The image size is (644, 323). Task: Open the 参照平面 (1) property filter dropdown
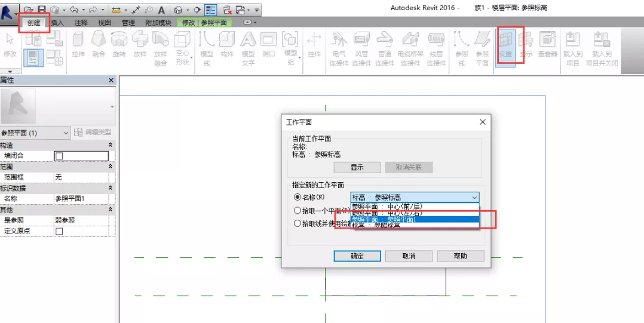[66, 133]
